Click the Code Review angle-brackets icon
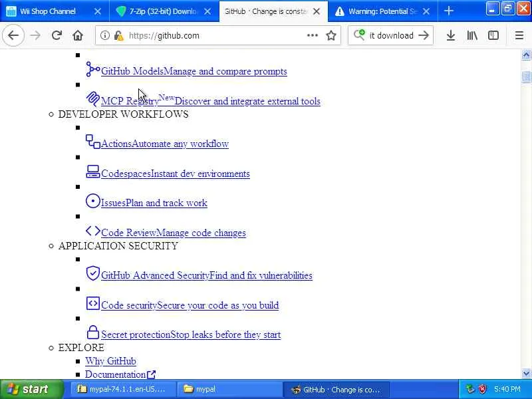This screenshot has height=399, width=532. point(92,231)
